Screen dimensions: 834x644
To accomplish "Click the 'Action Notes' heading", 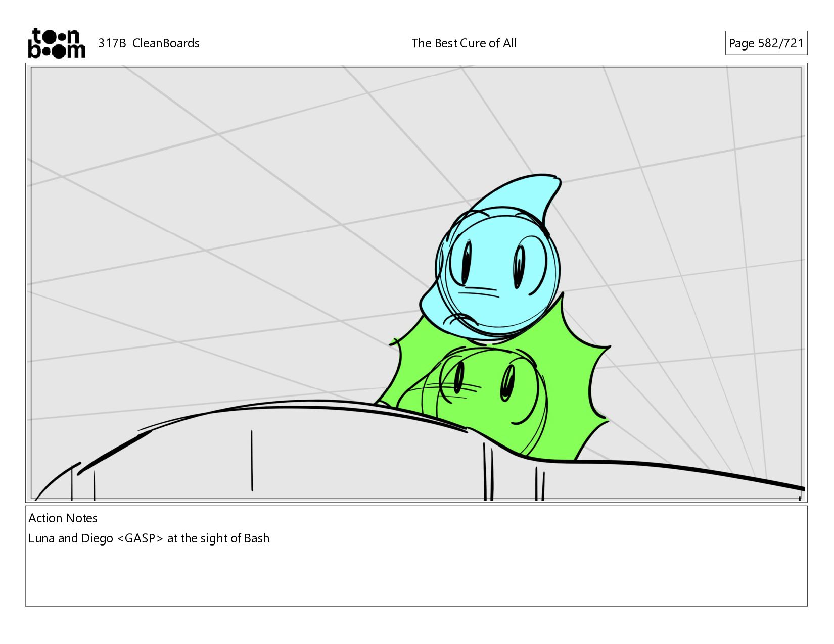I will point(63,518).
